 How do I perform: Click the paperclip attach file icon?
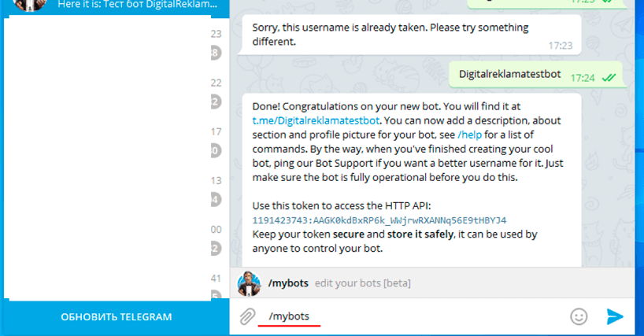coord(247,316)
